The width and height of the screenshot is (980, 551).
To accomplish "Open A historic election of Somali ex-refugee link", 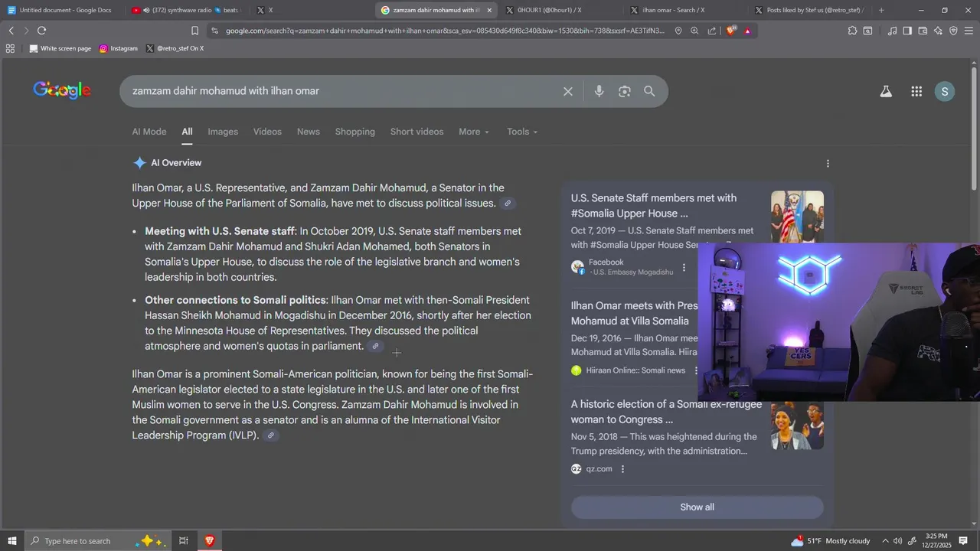I will (666, 412).
